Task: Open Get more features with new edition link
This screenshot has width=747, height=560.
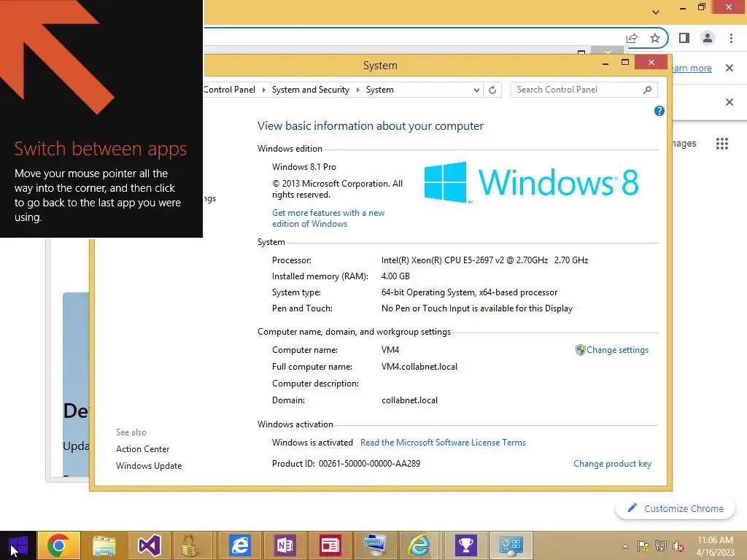Action: click(x=328, y=218)
